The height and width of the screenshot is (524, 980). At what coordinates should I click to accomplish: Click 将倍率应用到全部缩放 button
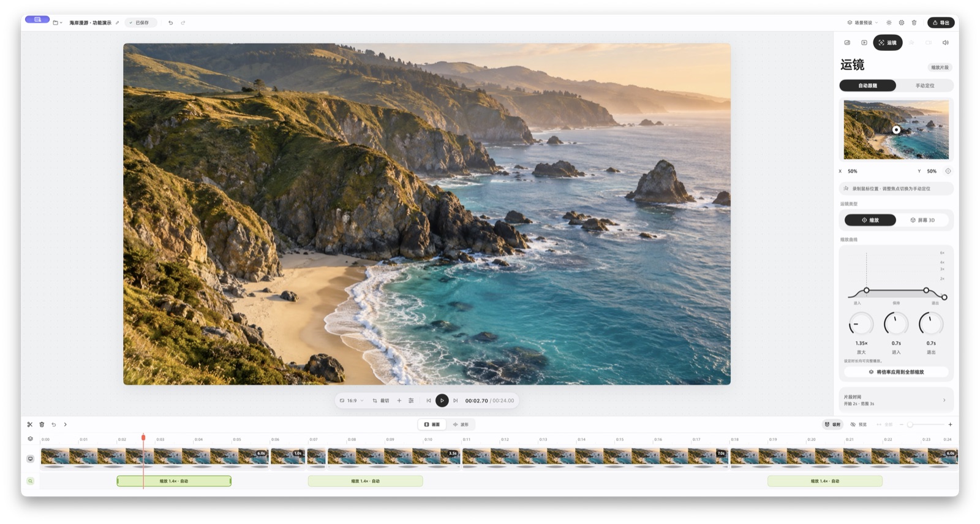pyautogui.click(x=896, y=372)
